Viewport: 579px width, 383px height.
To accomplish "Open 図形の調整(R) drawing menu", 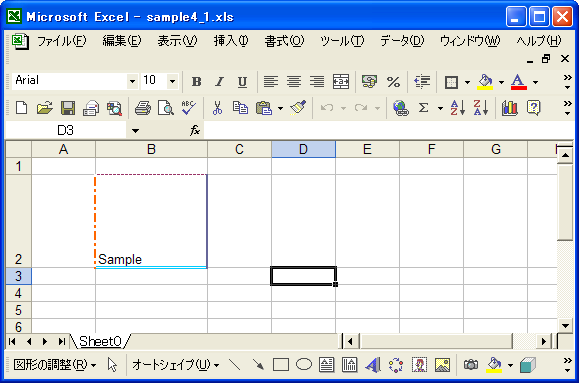I will (55, 365).
